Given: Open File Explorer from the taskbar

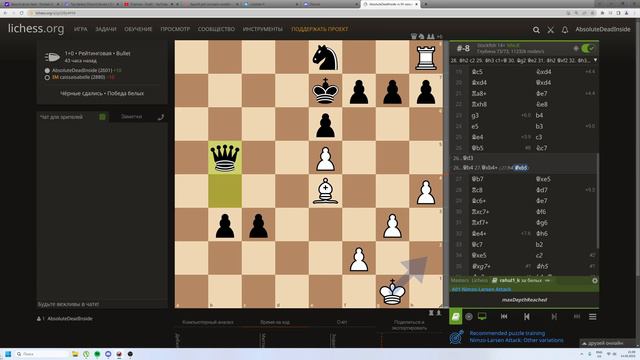Looking at the screenshot, I should (75, 354).
